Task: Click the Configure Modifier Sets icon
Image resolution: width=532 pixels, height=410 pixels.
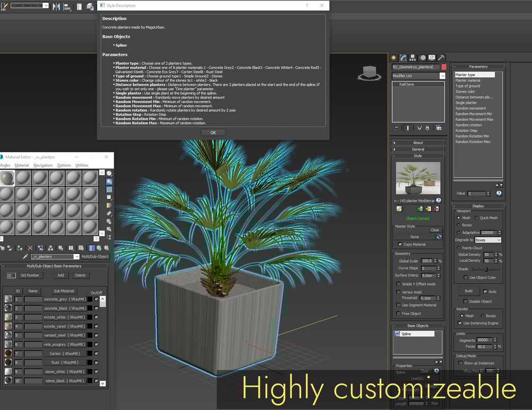Action: [439, 128]
